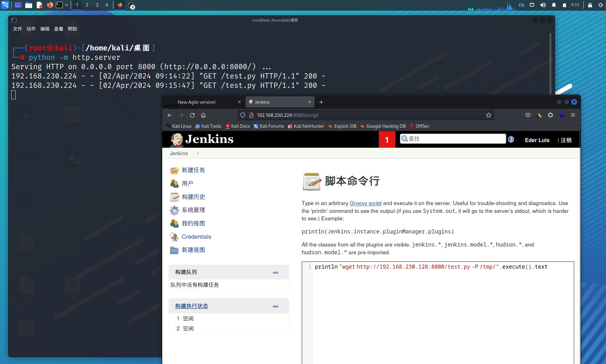Open the Google Hacking DB bookmark
The image size is (606, 364).
(383, 126)
